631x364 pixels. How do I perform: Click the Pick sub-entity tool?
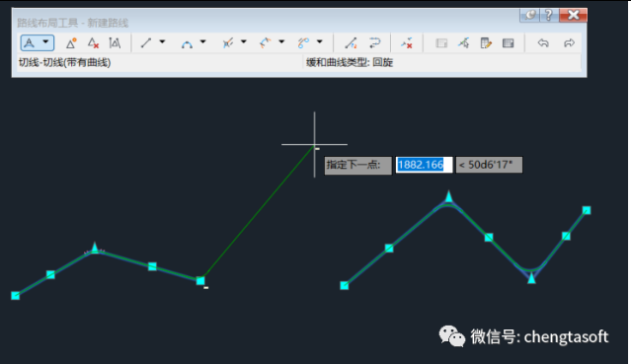(463, 42)
